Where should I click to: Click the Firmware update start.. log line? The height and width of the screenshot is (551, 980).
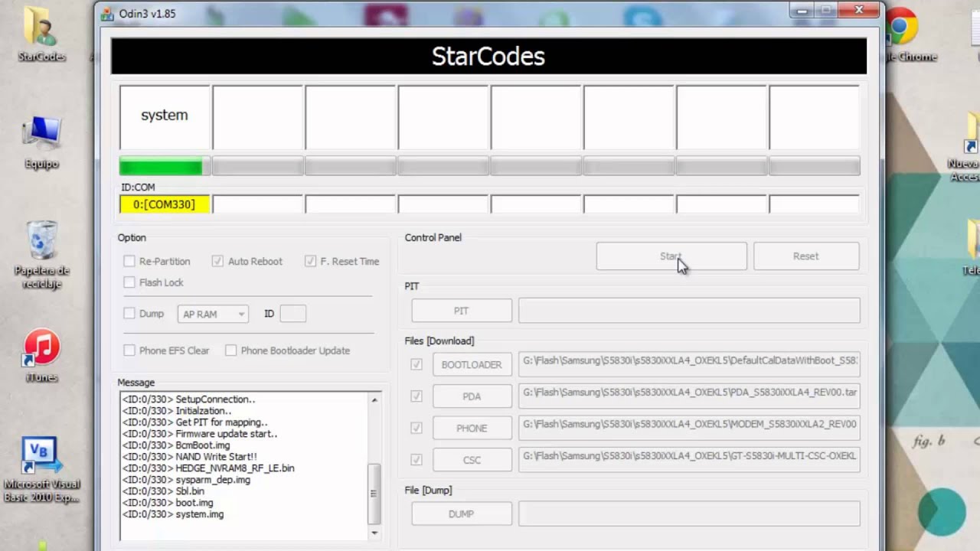click(200, 434)
